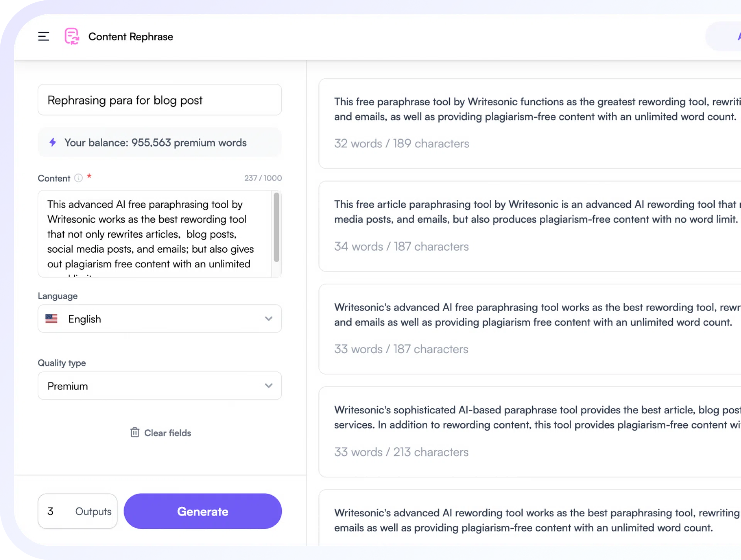The width and height of the screenshot is (741, 560).
Task: Select English from the Language dropdown
Action: coord(159,318)
